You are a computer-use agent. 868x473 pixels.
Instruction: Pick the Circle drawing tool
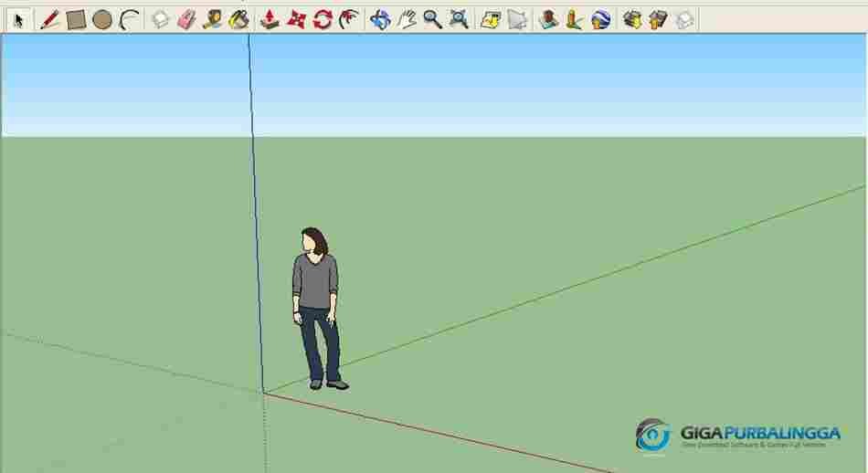[102, 20]
